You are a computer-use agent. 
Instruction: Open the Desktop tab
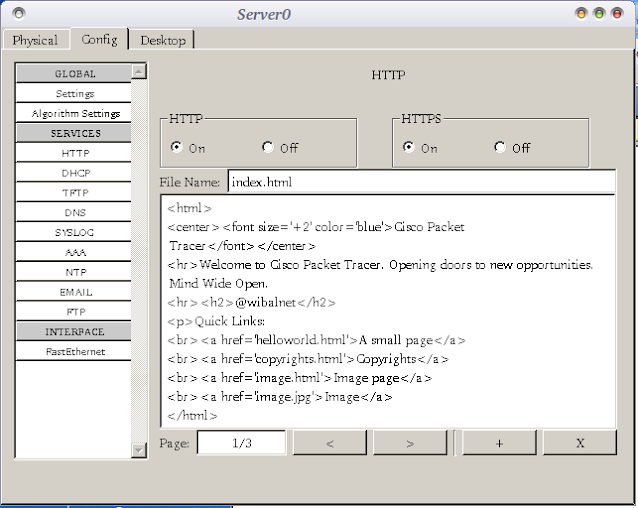pos(163,40)
